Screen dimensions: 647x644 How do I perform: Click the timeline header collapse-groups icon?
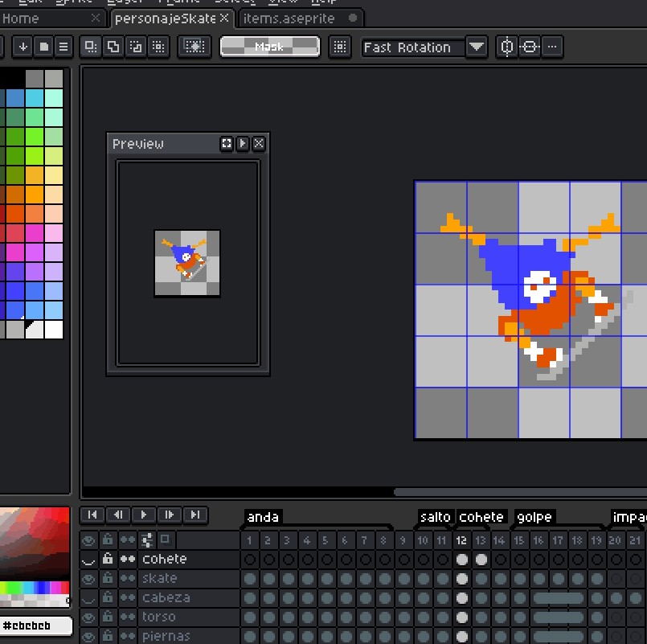pos(147,539)
